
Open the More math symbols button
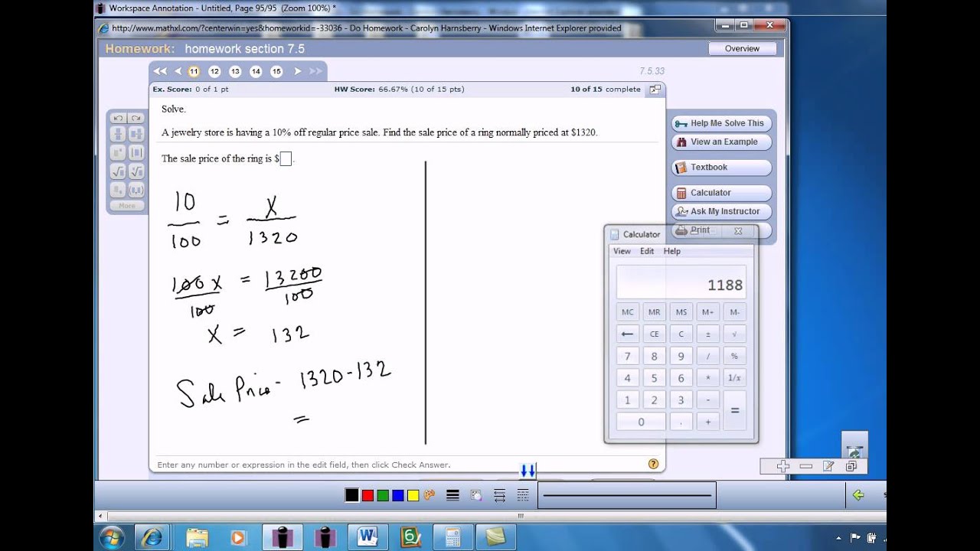pos(127,206)
